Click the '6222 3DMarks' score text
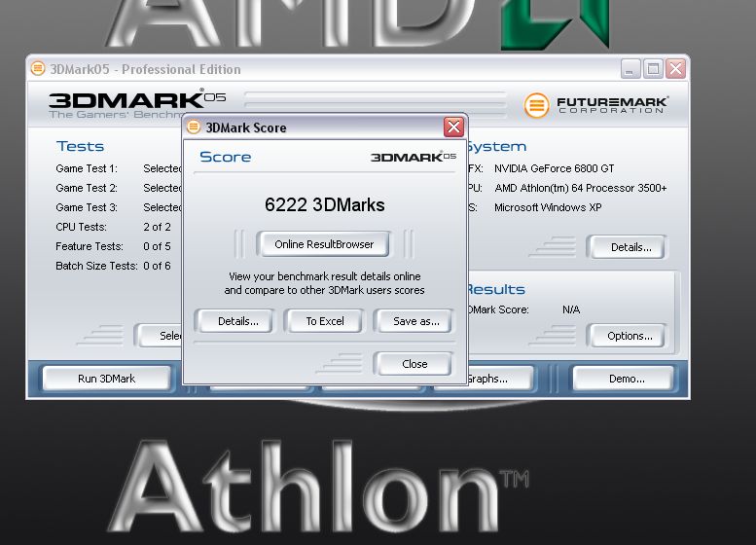Viewport: 756px width, 545px height. (324, 205)
